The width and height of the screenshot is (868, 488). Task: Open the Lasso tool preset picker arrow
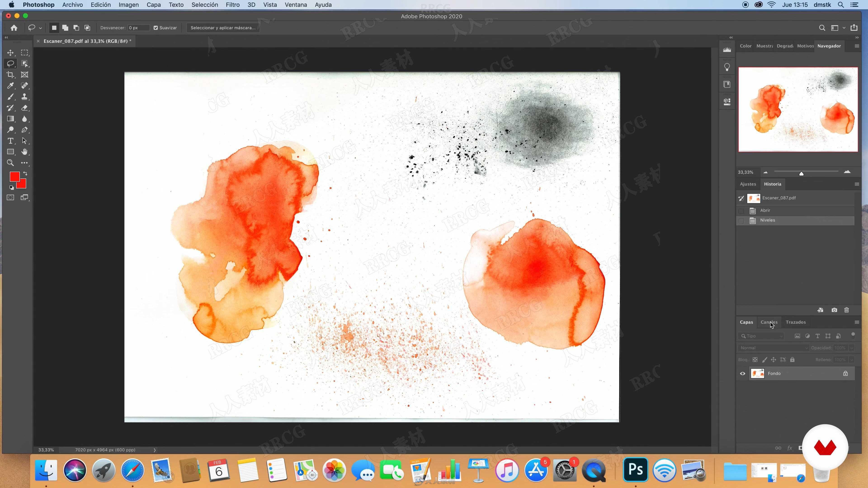(40, 28)
